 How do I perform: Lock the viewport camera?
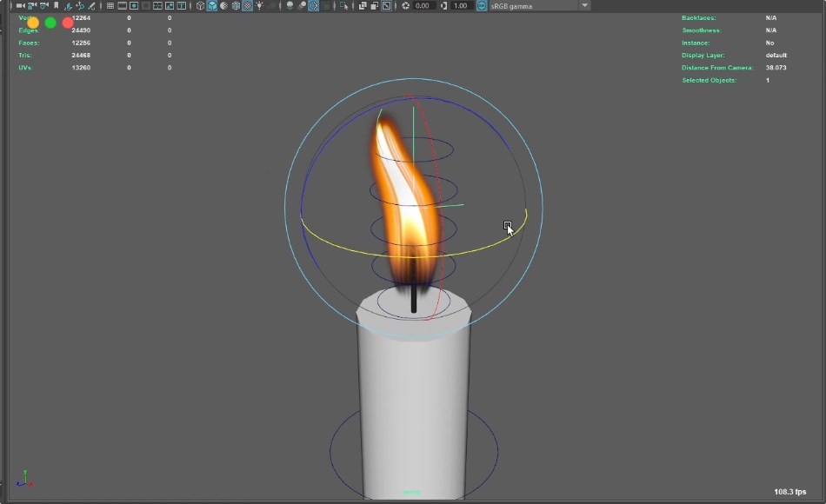31,5
